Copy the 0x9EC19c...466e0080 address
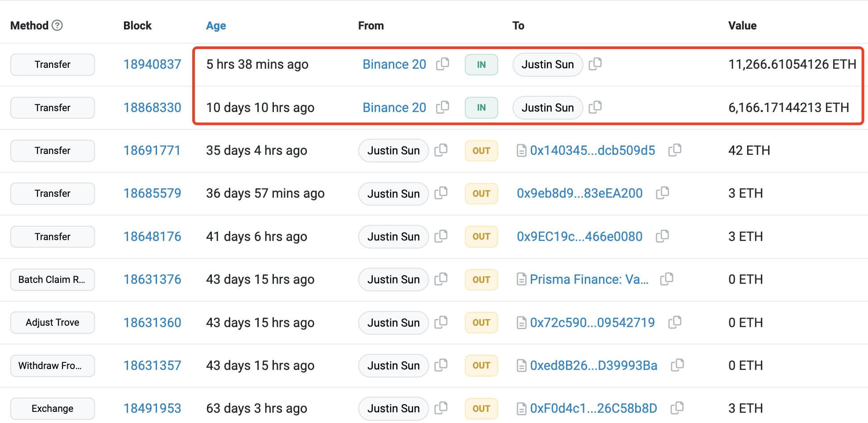Screen dimensions: 868x423 click(x=663, y=236)
